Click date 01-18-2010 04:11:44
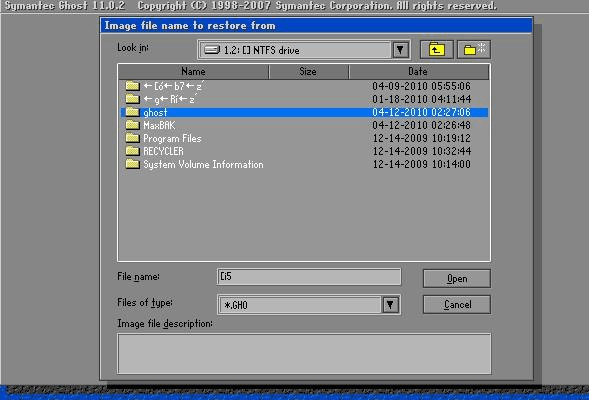 (421, 99)
